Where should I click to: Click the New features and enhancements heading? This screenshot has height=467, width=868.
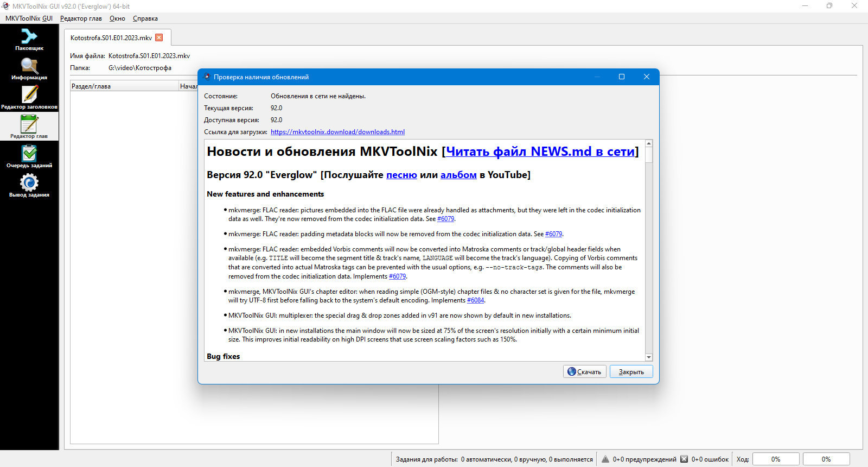point(265,194)
